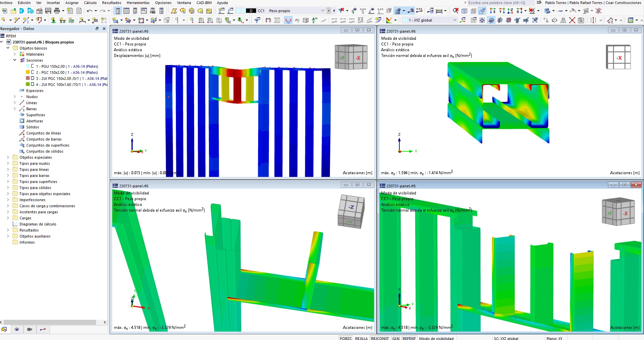644x340 pixels.
Task: Expand the Cargas folder node
Action: 8,218
